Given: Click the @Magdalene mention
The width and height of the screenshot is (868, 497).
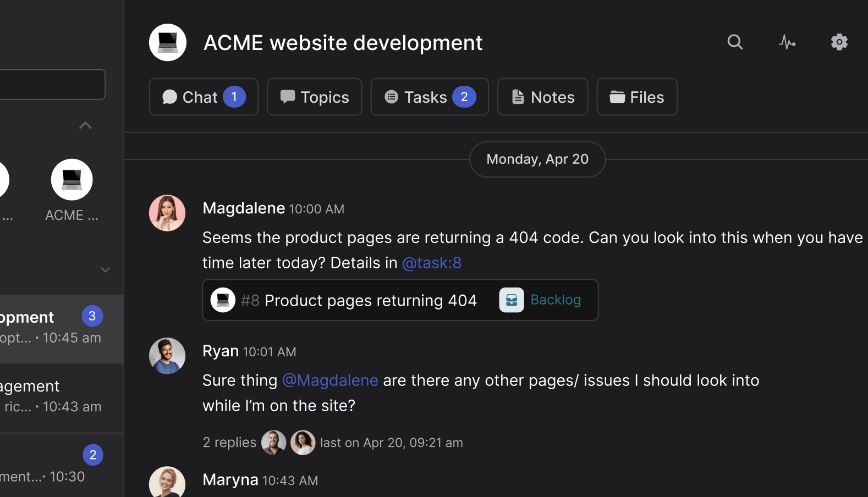Looking at the screenshot, I should (330, 380).
